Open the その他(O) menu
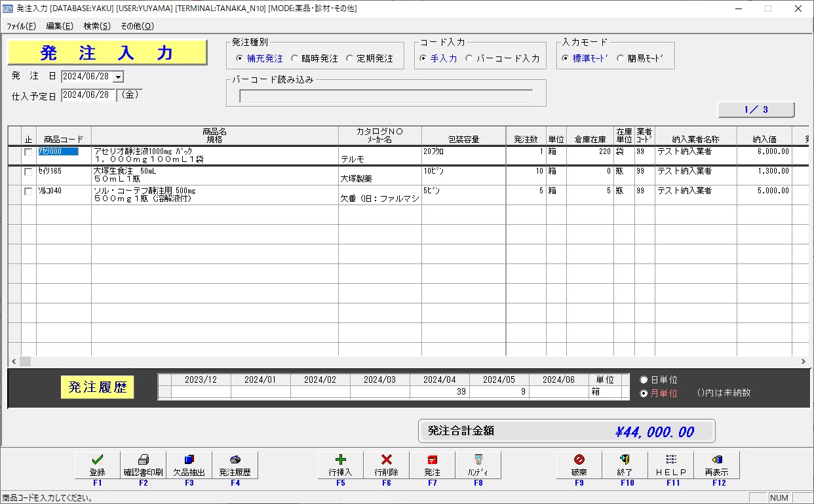Viewport: 814px width, 504px height. (x=137, y=26)
